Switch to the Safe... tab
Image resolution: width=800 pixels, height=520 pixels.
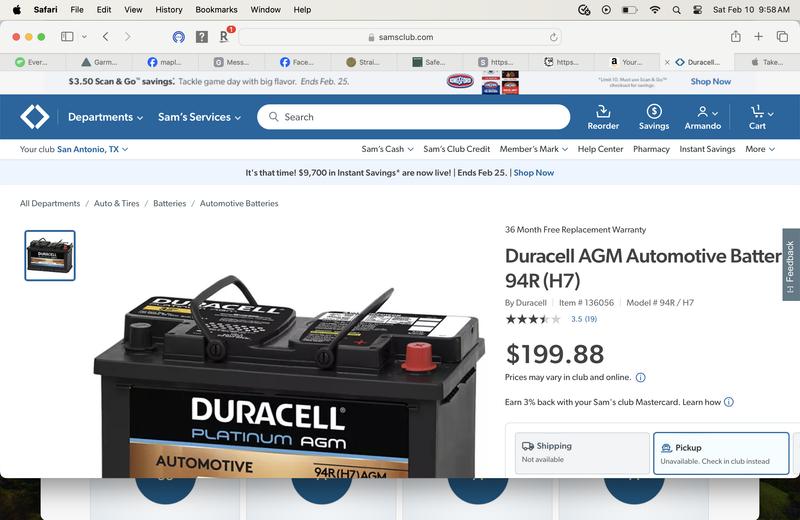coord(429,62)
